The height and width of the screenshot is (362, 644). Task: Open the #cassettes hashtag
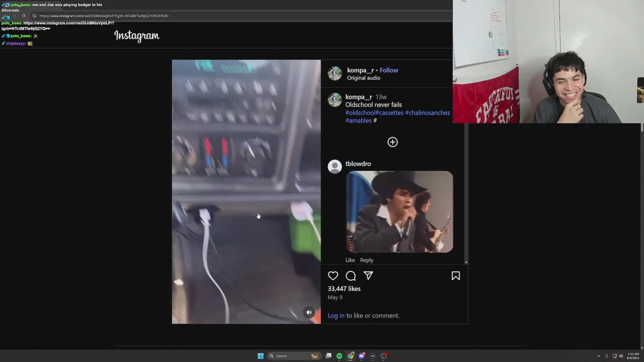pos(389,113)
